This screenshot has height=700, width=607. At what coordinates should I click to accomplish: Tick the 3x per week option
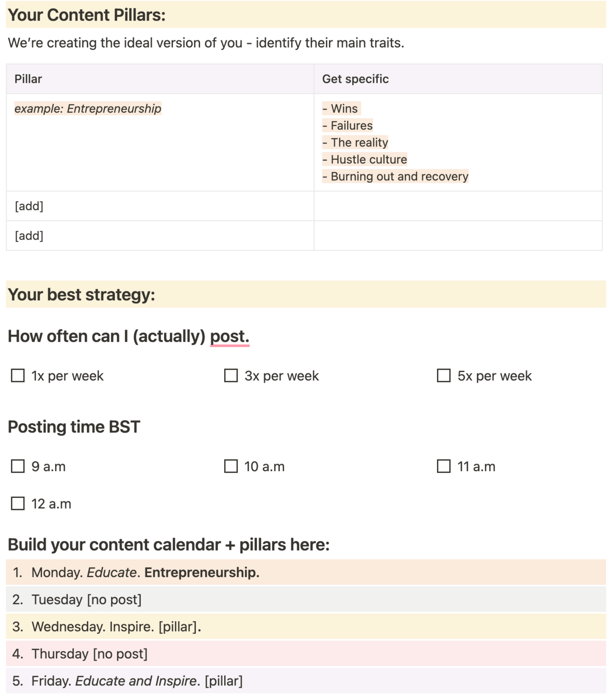point(231,376)
